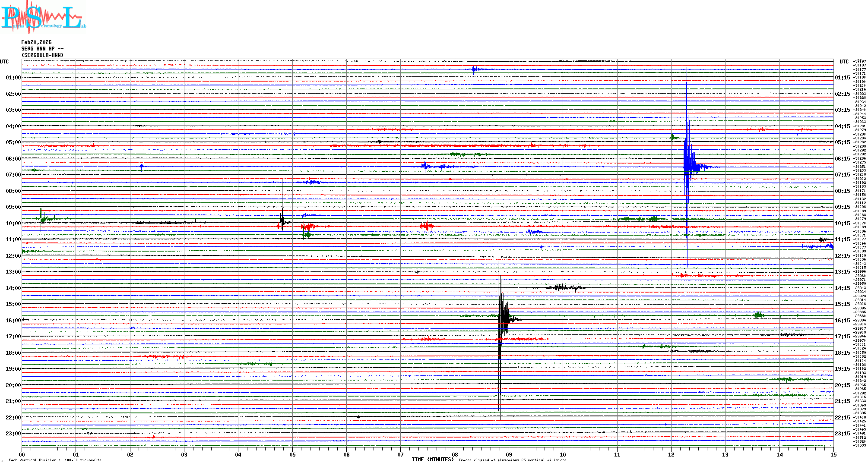Click the 23:15 label on right axis
This screenshot has width=868, height=466.
pyautogui.click(x=842, y=434)
